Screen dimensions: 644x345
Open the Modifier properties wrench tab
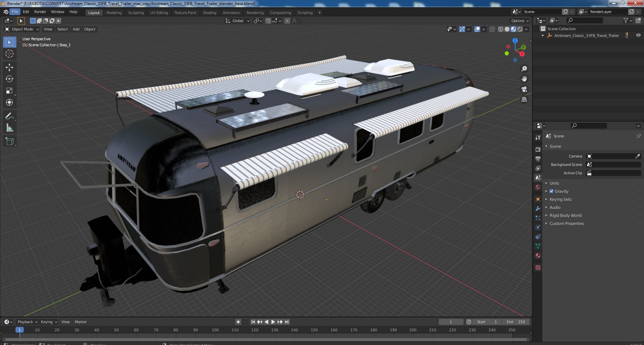tap(538, 209)
